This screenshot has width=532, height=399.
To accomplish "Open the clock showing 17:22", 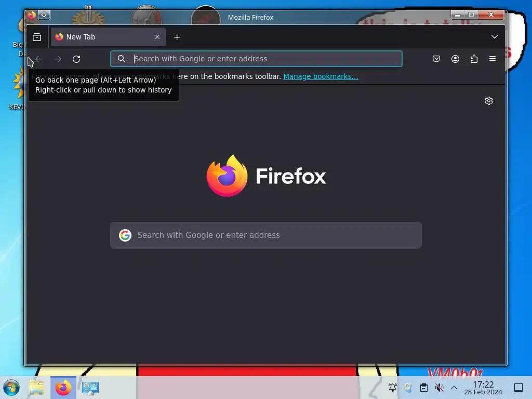I will pos(483,388).
